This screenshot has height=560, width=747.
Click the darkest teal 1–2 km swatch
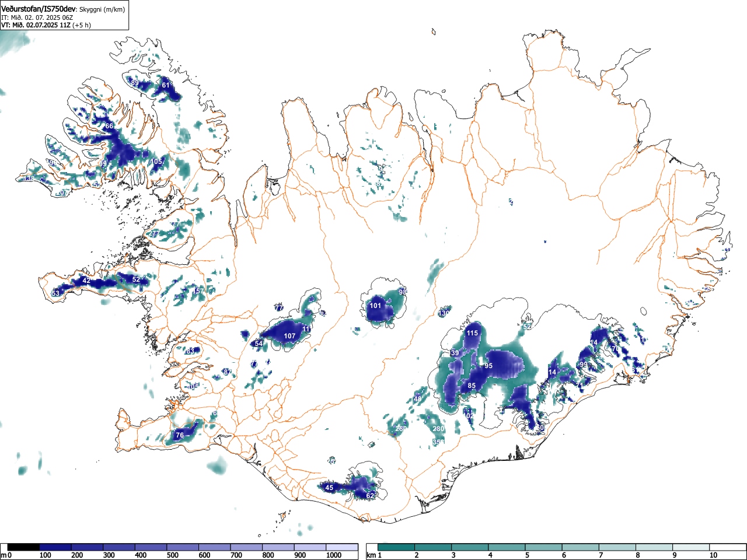(x=396, y=547)
